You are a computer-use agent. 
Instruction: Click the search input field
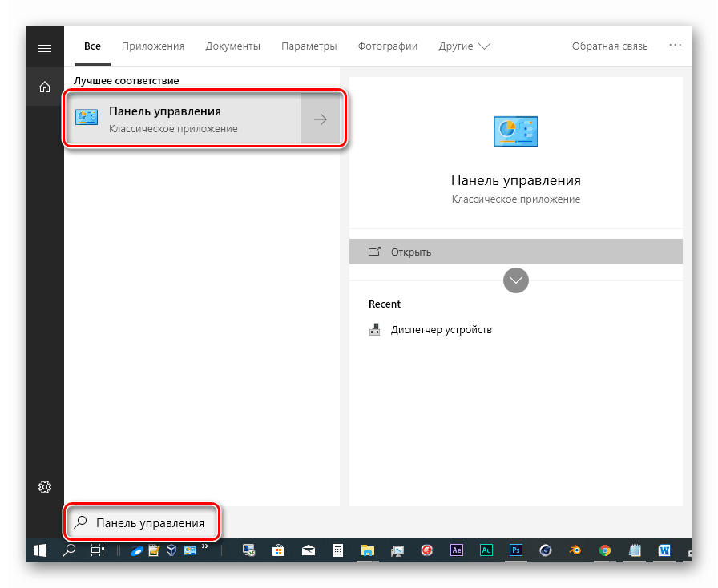coord(144,522)
